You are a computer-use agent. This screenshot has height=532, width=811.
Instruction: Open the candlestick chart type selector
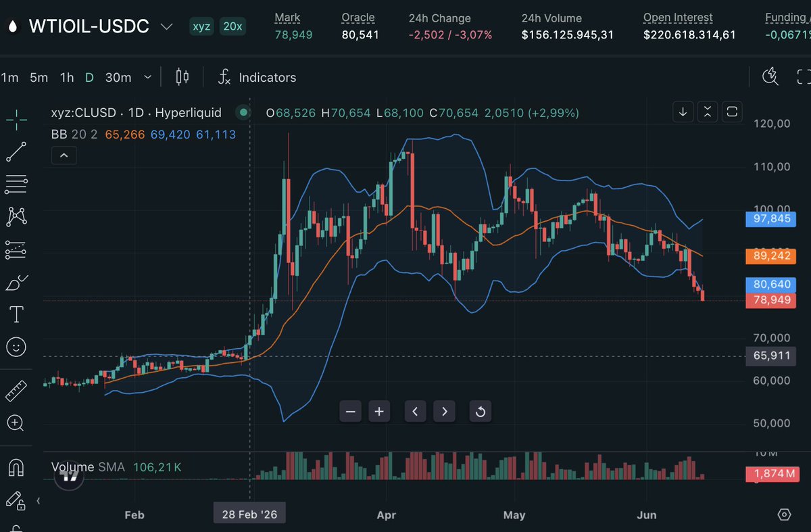[x=182, y=77]
